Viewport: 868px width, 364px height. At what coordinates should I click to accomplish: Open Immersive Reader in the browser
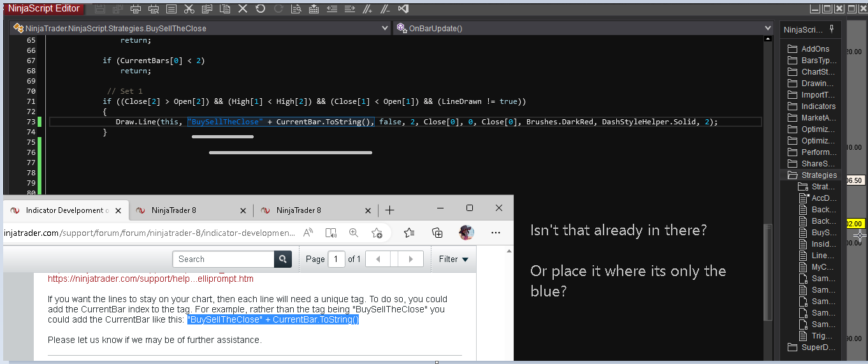click(x=331, y=233)
